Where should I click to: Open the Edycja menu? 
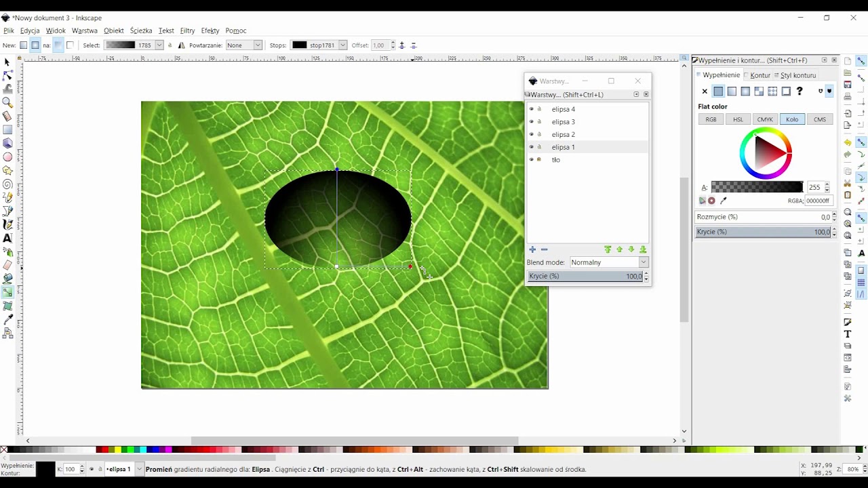(30, 30)
